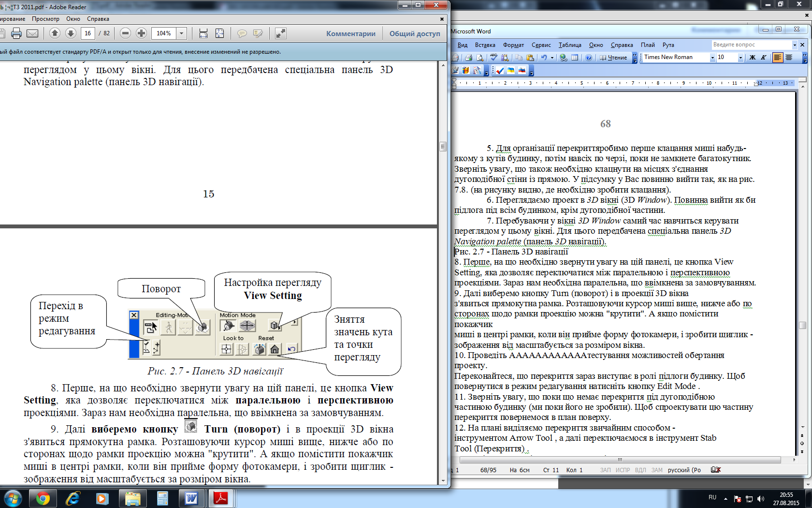
Task: Switch Adobe Reader to read mode (expand arrows icon)
Action: pos(281,33)
